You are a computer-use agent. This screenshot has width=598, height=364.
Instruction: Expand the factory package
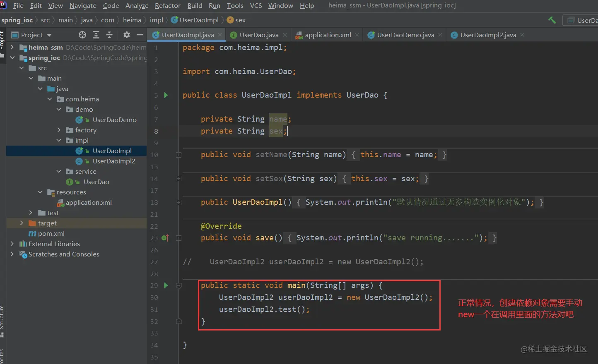pos(59,130)
